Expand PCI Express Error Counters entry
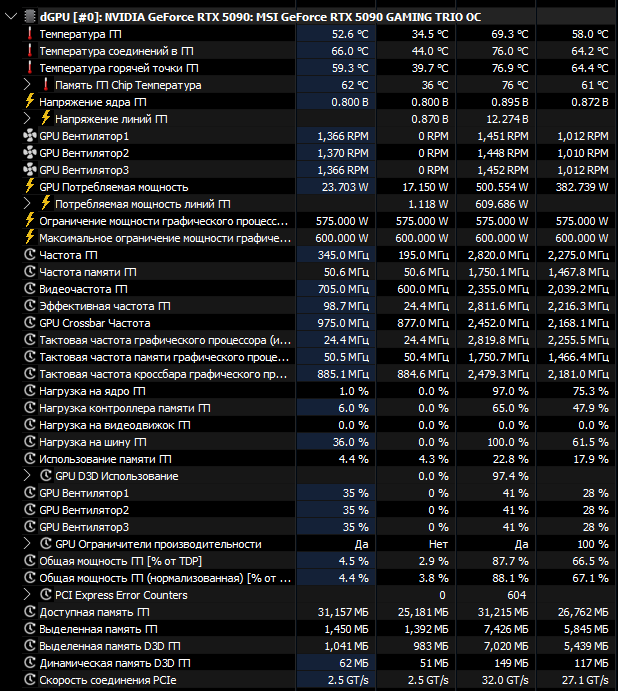618x691 pixels. coord(27,594)
